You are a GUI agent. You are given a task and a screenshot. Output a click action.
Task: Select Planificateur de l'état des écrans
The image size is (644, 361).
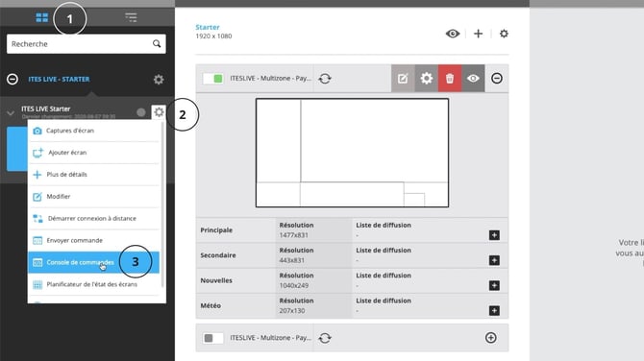93,284
